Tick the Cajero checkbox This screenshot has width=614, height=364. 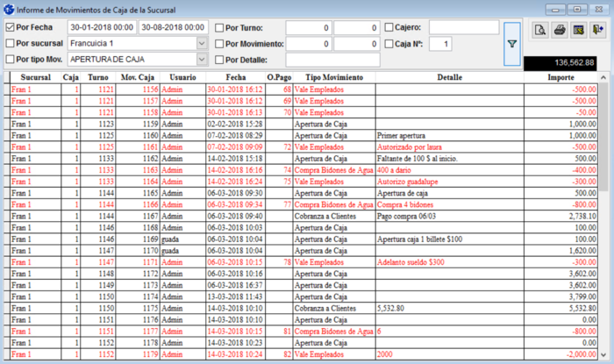389,27
